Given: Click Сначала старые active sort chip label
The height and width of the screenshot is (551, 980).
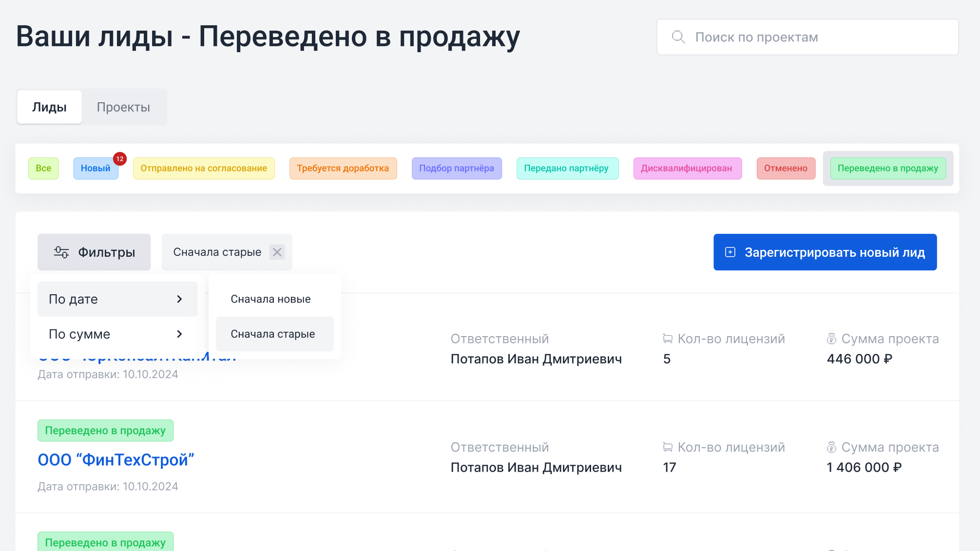Looking at the screenshot, I should [x=217, y=252].
